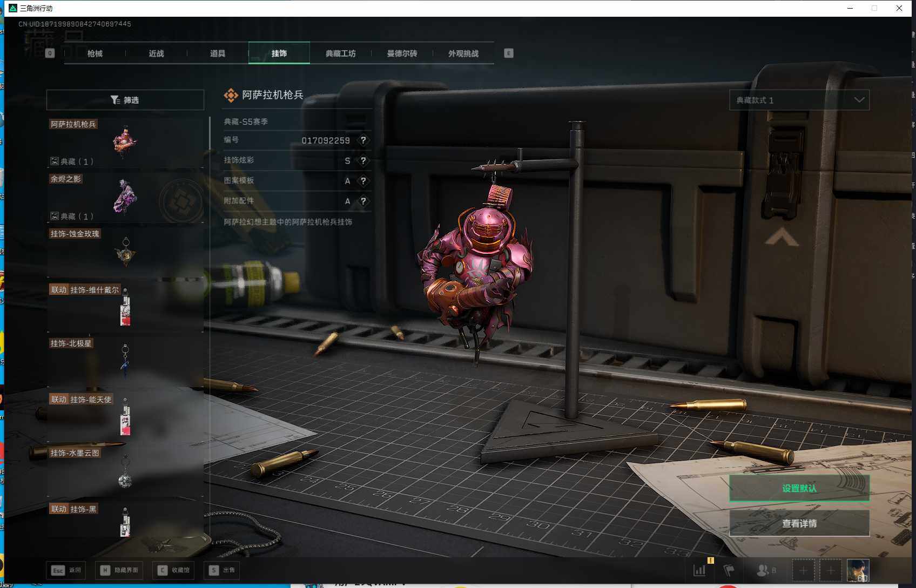Screen dimensions: 916x588
Task: Click the 查看详情 button
Action: (x=799, y=523)
